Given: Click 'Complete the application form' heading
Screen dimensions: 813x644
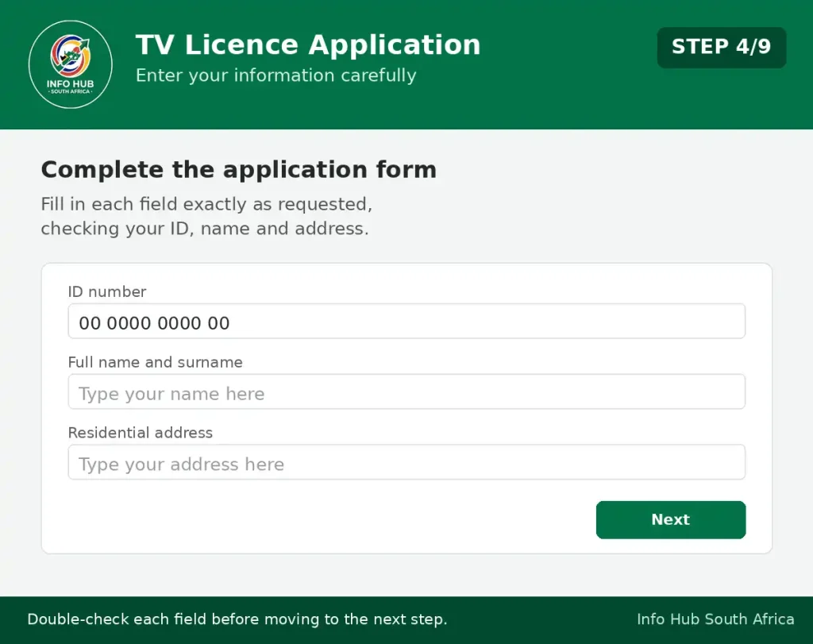Looking at the screenshot, I should 238,170.
